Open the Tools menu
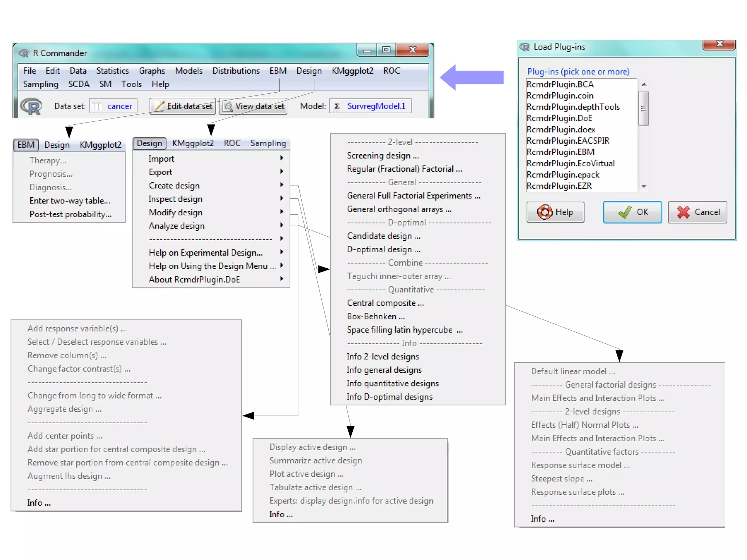Viewport: 747px width, 560px height. [131, 84]
